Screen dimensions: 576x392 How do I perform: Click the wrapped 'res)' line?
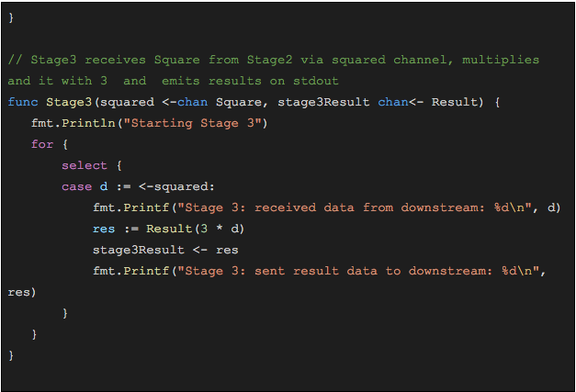(x=22, y=292)
